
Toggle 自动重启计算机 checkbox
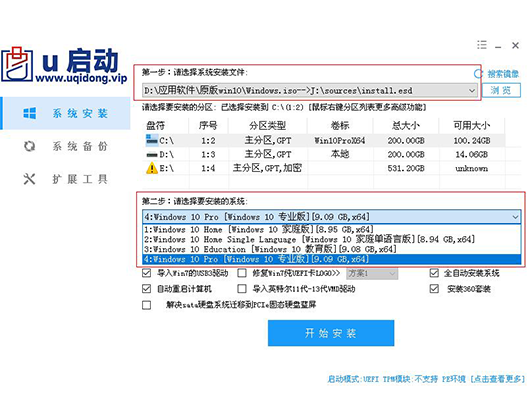(x=146, y=289)
